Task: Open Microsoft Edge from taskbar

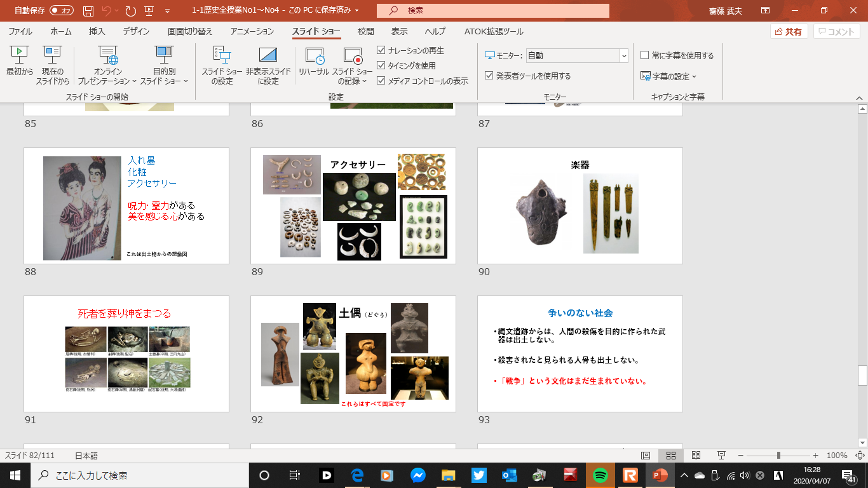Action: (x=356, y=475)
